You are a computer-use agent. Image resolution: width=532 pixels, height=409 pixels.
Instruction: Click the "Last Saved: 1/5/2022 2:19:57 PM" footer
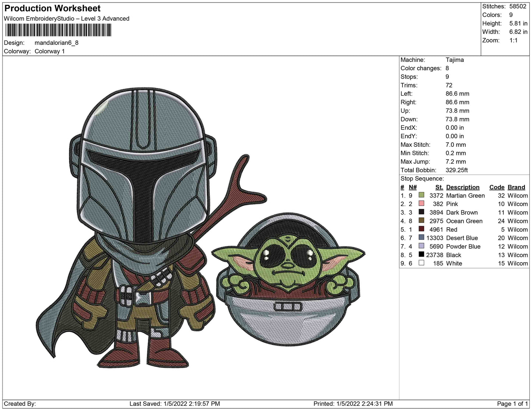coord(175,404)
